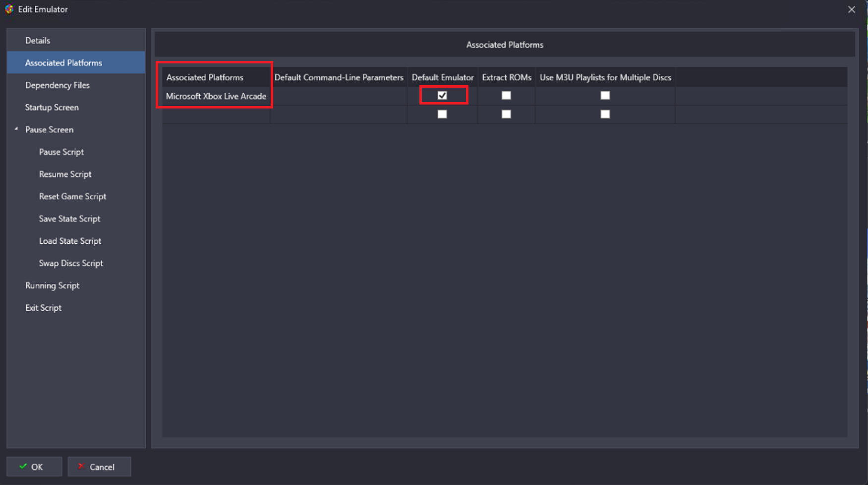Enable Extract ROMs for Microsoft Xbox Live Arcade

(506, 95)
